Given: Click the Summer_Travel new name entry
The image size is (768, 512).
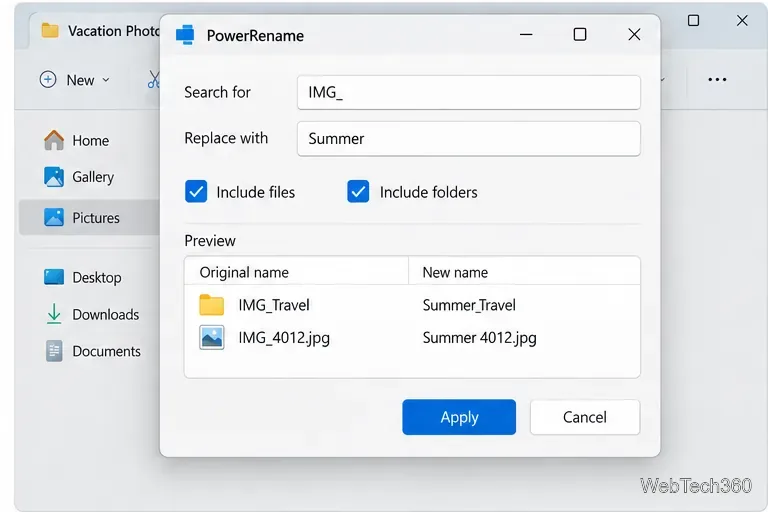Looking at the screenshot, I should point(469,305).
